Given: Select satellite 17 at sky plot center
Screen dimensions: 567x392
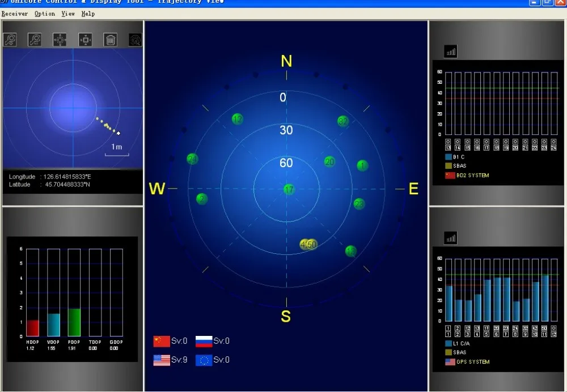Looking at the screenshot, I should (x=289, y=189).
